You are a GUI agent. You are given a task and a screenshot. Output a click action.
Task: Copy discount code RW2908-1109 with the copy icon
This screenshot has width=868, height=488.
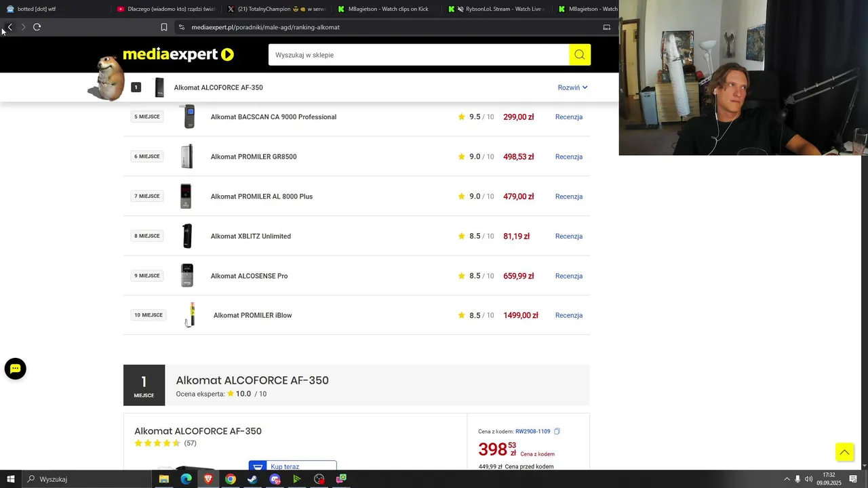pos(557,431)
